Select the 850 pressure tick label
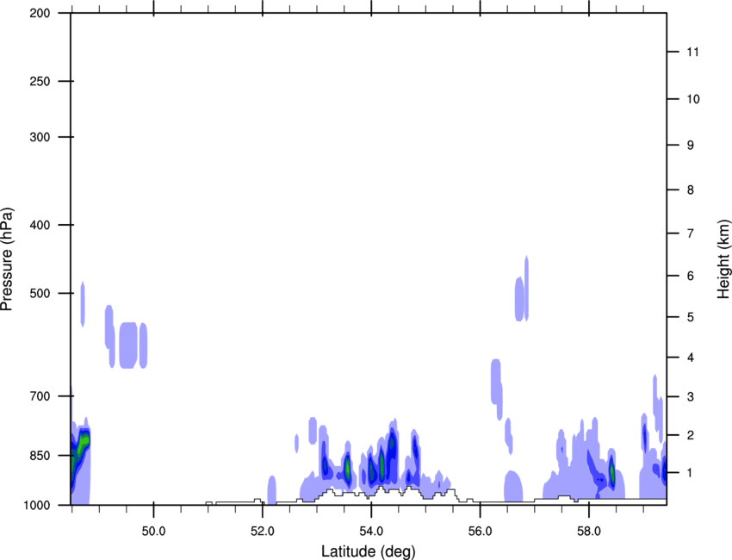This screenshot has height=560, width=732. point(40,456)
